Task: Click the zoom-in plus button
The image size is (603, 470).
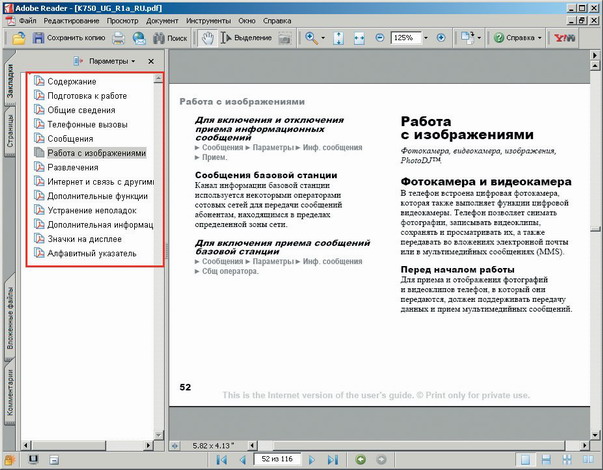Action: (440, 38)
